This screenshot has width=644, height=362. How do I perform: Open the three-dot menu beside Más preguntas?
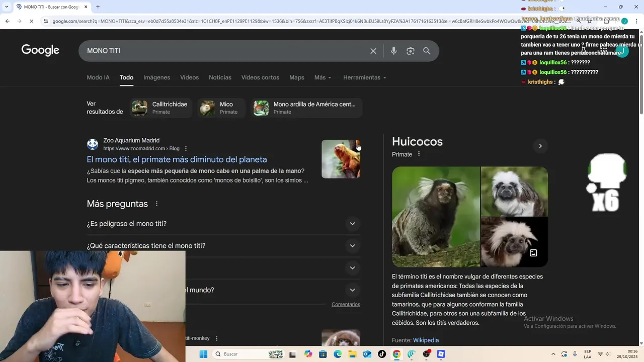(156, 204)
